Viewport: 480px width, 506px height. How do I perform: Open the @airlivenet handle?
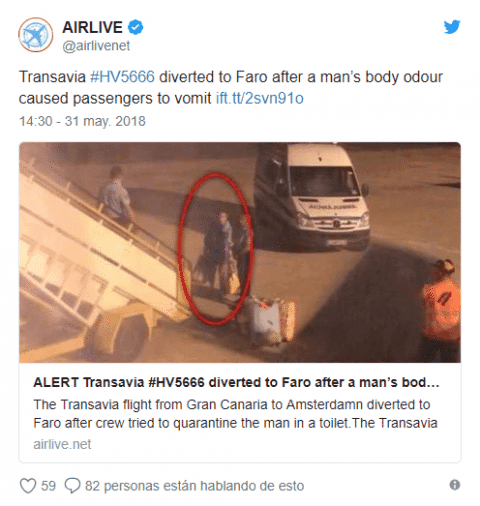coord(96,46)
